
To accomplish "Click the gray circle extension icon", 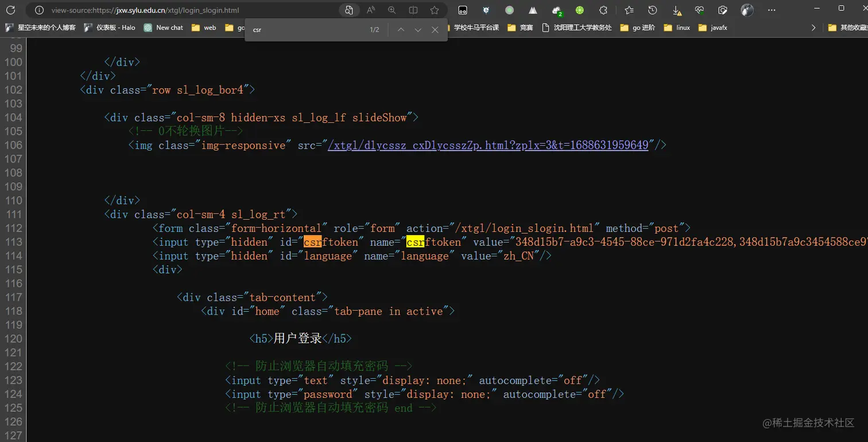I will coord(509,10).
